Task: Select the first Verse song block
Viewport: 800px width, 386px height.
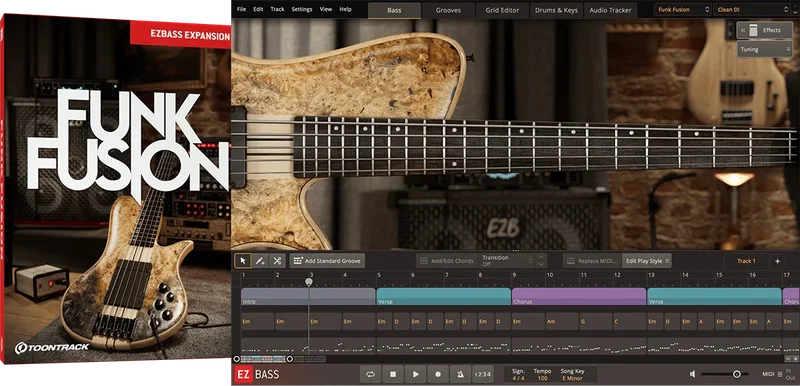Action: click(x=444, y=296)
